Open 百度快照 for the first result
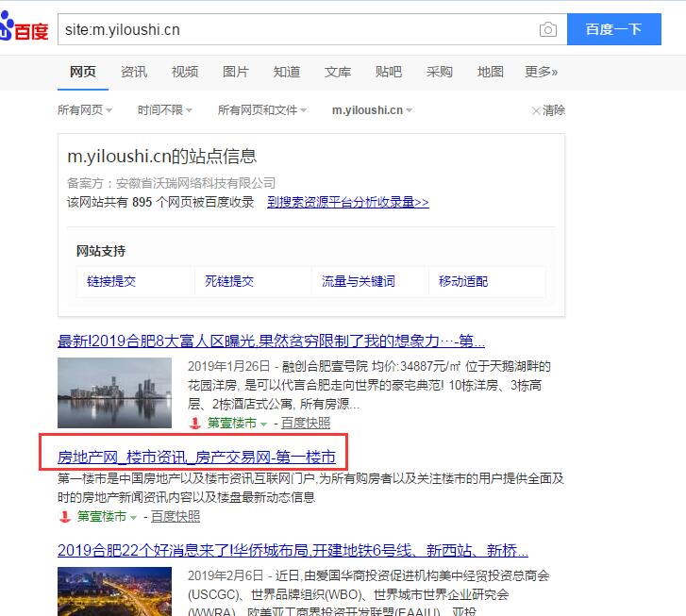Viewport: 686px width, 616px height. [306, 423]
